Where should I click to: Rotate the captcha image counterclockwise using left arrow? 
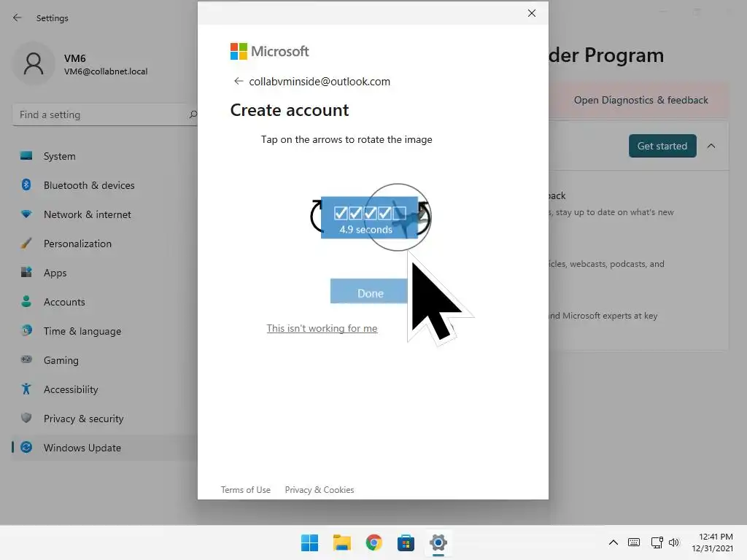pyautogui.click(x=315, y=217)
